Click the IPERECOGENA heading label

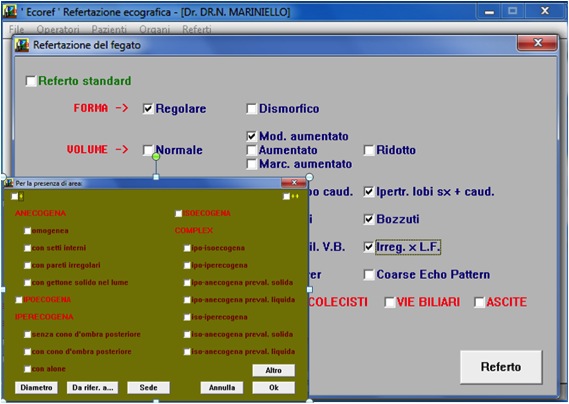[x=44, y=317]
